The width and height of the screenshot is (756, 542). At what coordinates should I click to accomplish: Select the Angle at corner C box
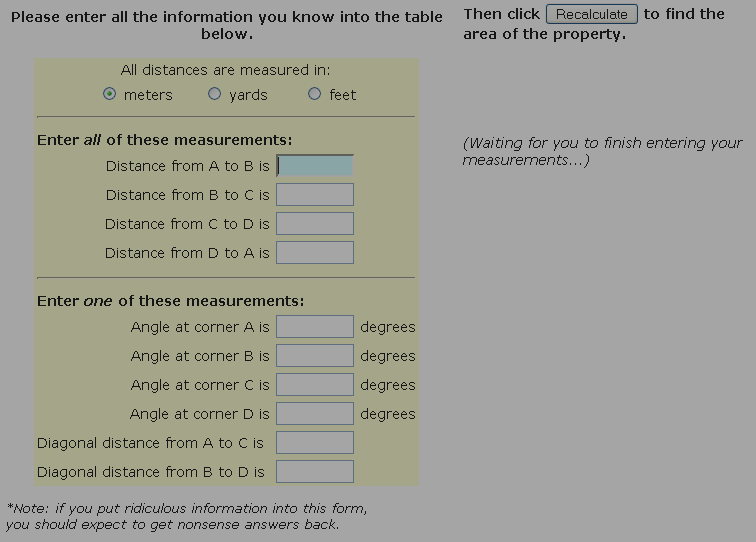[315, 385]
